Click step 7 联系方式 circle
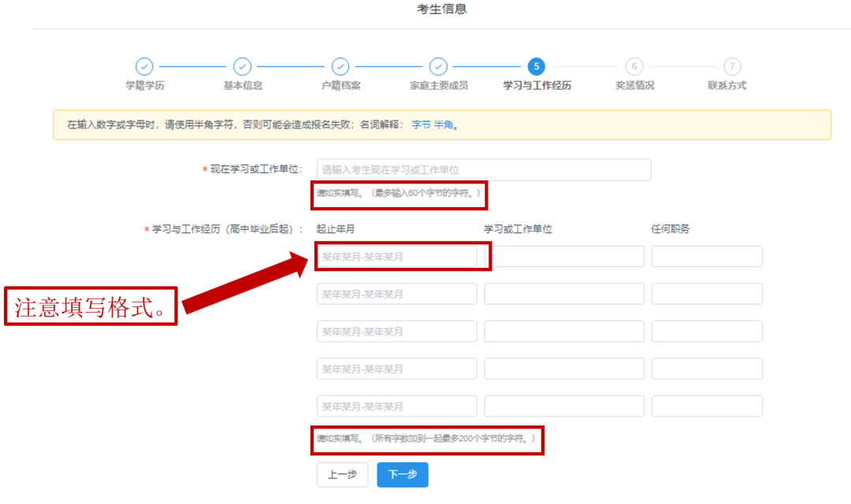The image size is (851, 504). coord(733,67)
